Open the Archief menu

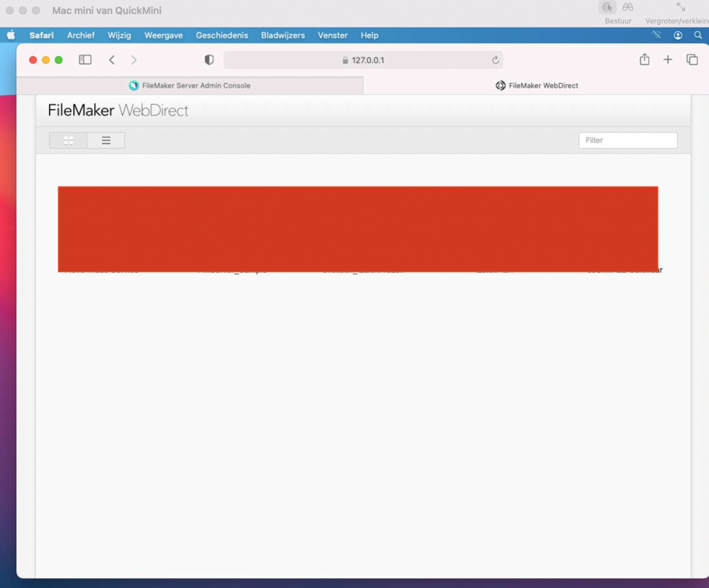[x=81, y=35]
